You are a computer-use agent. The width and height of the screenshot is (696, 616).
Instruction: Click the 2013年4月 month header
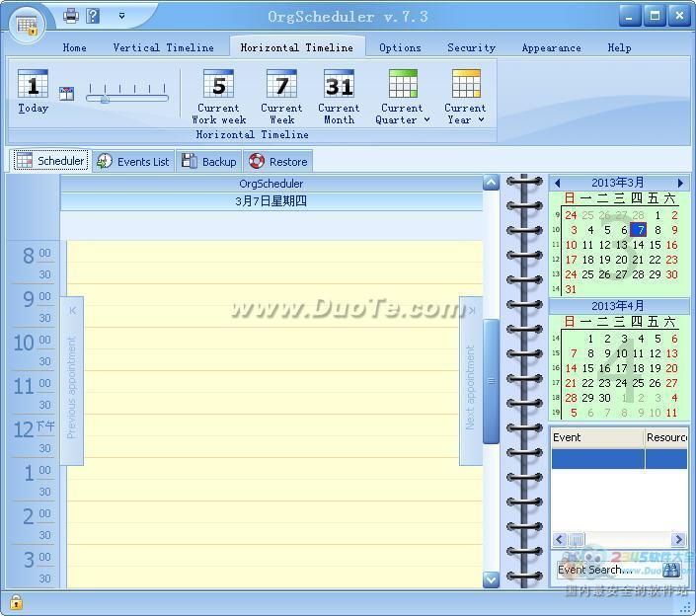pos(618,306)
